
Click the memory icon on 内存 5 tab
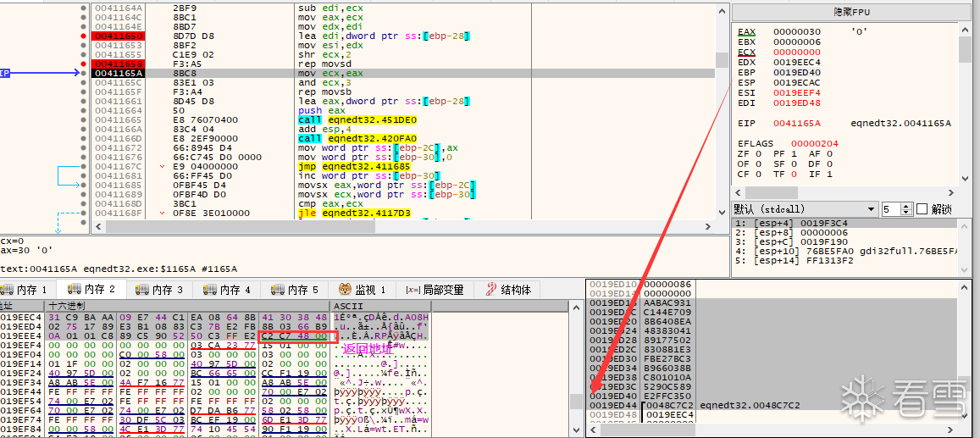[278, 289]
